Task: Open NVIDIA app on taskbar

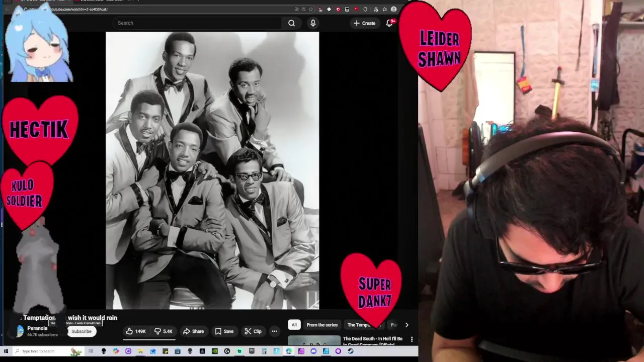Action: 214,351
